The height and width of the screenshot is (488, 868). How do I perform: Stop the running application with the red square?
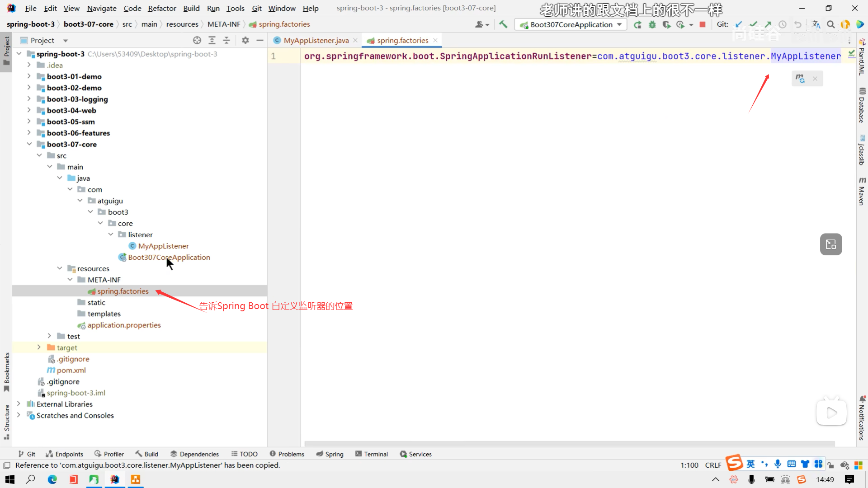pos(703,24)
